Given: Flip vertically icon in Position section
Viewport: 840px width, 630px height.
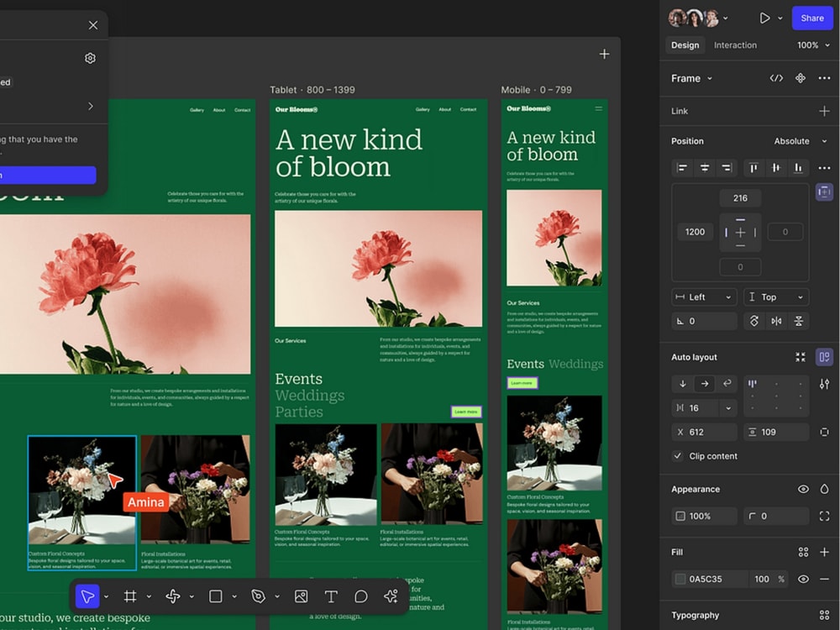Looking at the screenshot, I should click(798, 321).
